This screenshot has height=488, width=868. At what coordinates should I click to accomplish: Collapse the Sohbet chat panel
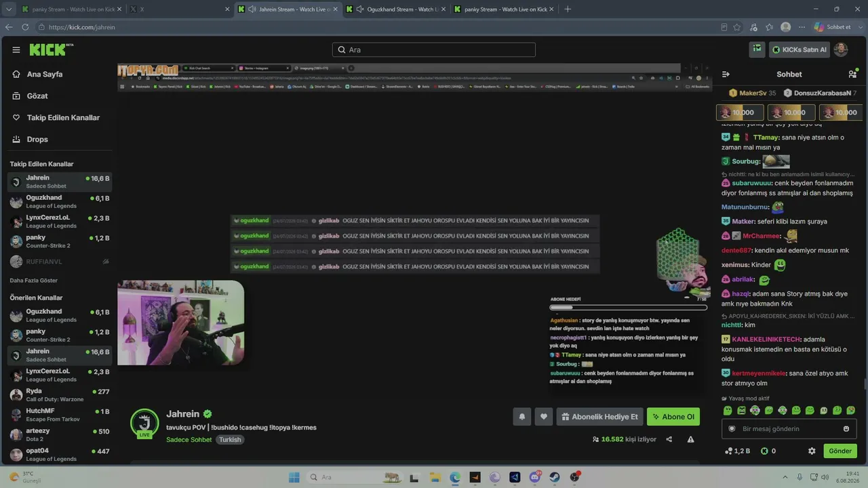[726, 74]
